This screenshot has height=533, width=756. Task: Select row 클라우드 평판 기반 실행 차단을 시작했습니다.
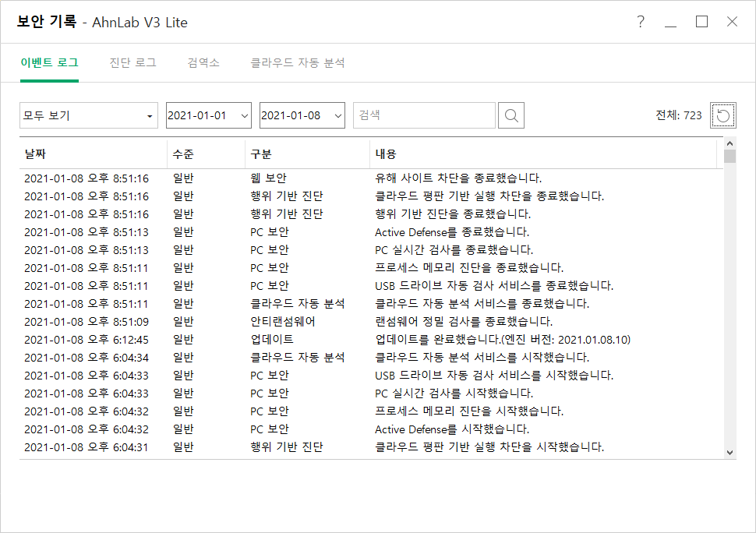(371, 447)
